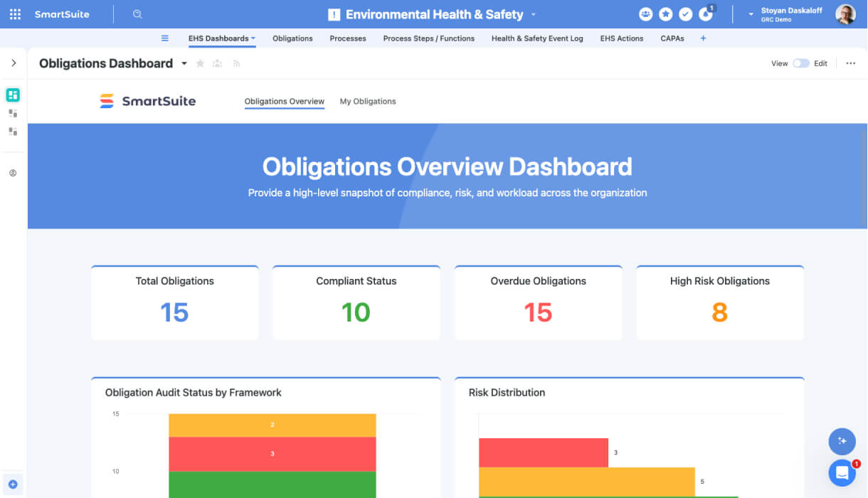
Task: Click the red Risk Distribution bar with 3
Action: (x=544, y=452)
